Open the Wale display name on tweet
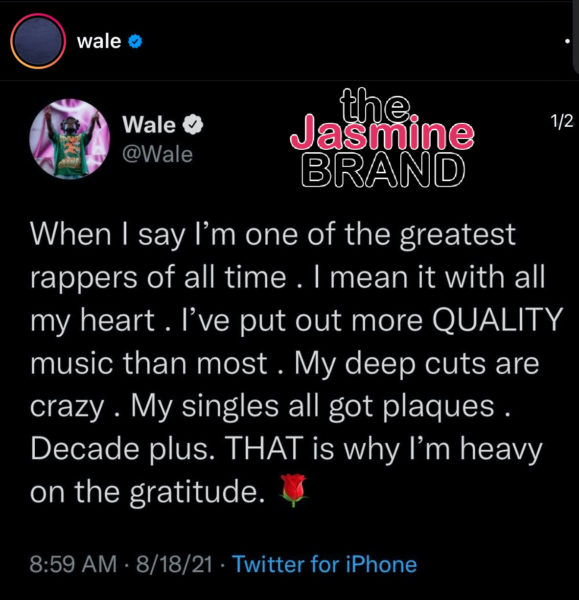Viewport: 579px width, 600px height. point(149,124)
